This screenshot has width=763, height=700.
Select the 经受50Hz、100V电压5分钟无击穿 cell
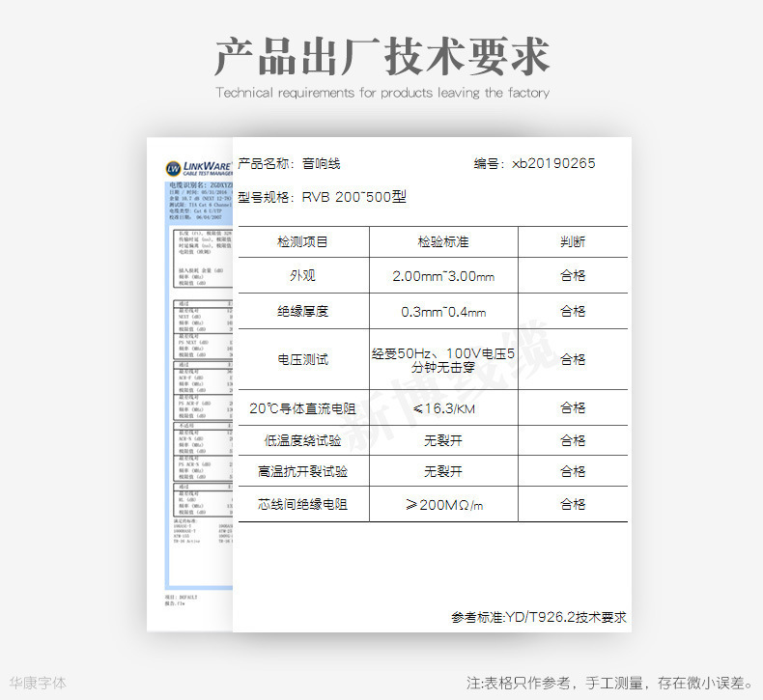tap(443, 360)
